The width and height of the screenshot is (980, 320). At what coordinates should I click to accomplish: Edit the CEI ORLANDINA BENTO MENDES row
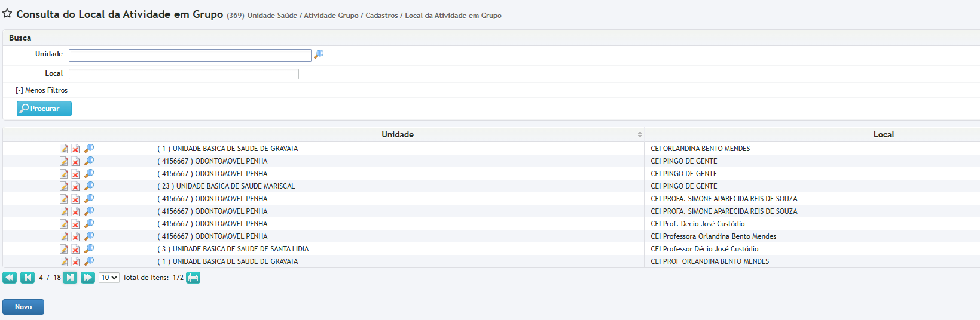(64, 149)
